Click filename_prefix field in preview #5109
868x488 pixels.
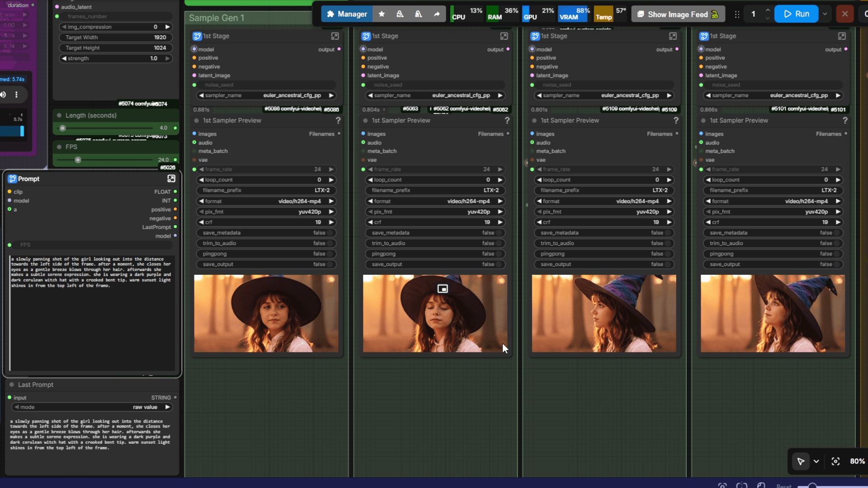pos(605,190)
